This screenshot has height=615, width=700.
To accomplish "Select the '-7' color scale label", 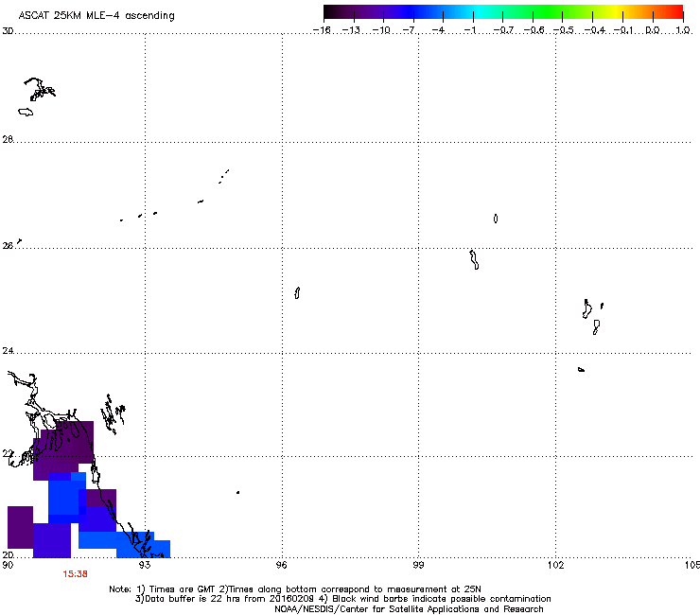I will tap(409, 30).
